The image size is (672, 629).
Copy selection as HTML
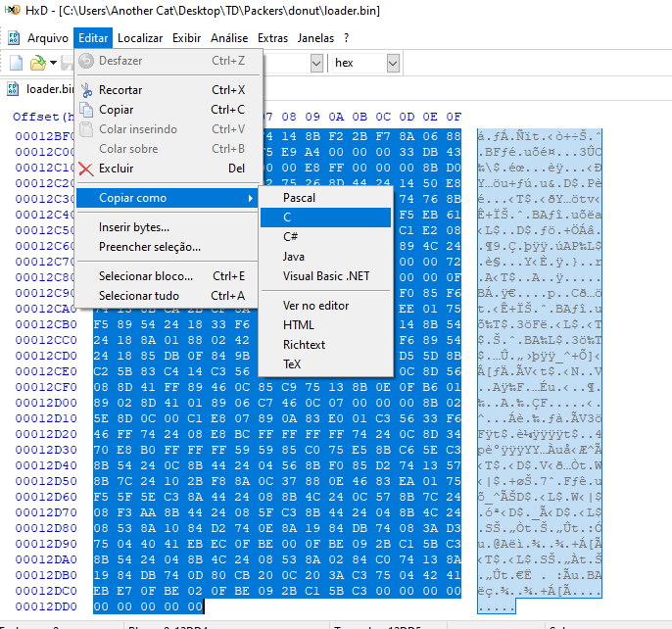[325, 325]
